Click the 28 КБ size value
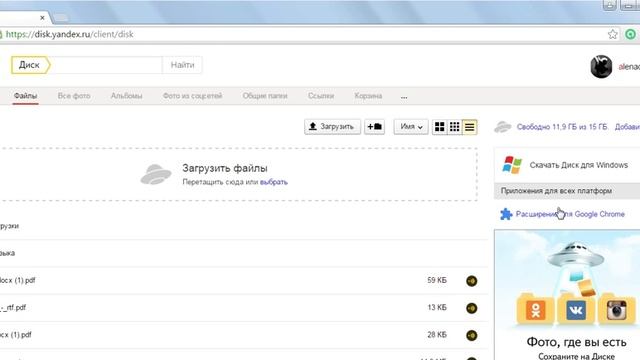 [437, 335]
